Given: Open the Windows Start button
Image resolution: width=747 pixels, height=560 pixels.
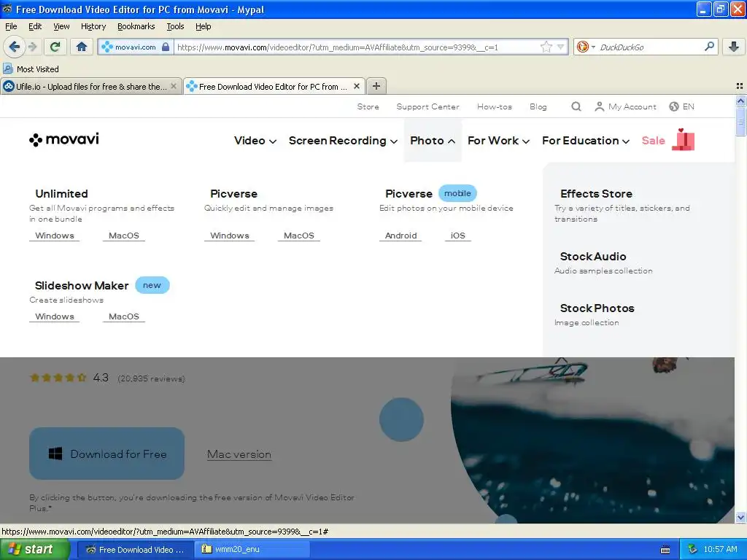Looking at the screenshot, I should pos(34,549).
